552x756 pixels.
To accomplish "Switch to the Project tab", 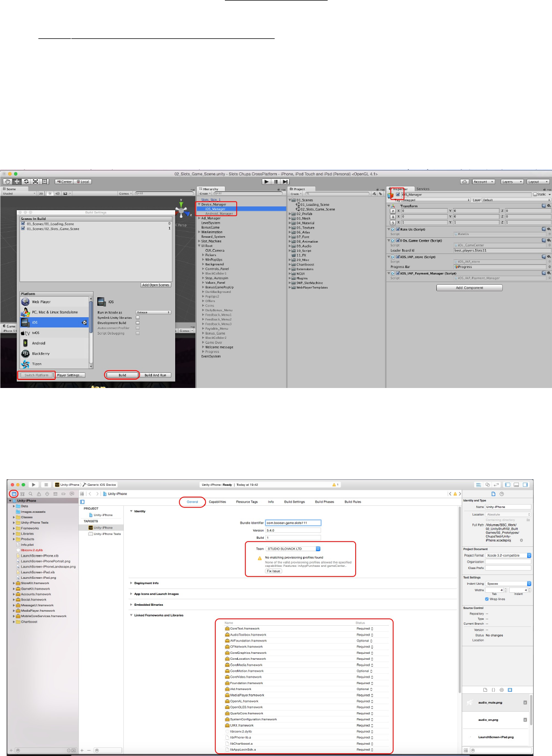I will (x=298, y=189).
